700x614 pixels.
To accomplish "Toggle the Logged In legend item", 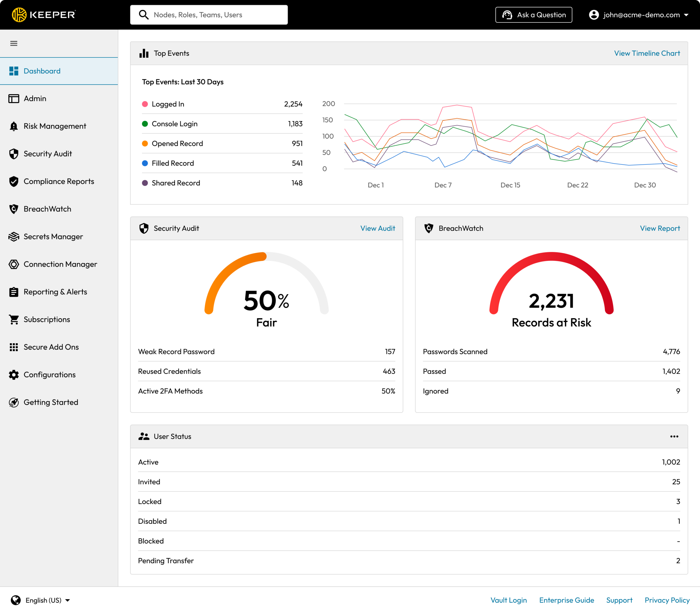I will pyautogui.click(x=167, y=104).
